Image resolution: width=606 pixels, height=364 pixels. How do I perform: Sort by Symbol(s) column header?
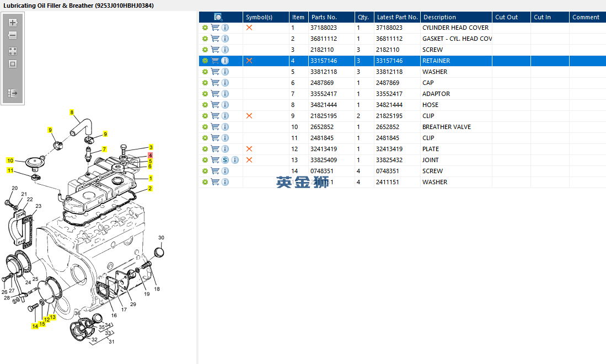point(266,17)
